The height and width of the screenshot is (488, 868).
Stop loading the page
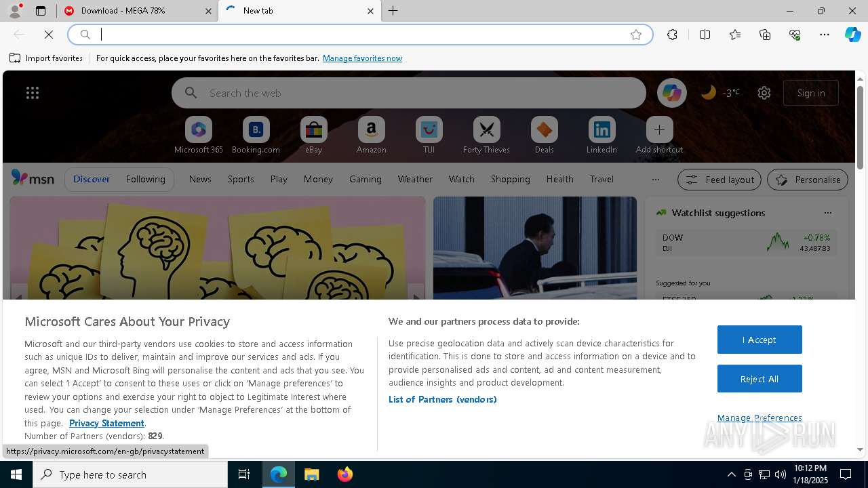click(49, 35)
